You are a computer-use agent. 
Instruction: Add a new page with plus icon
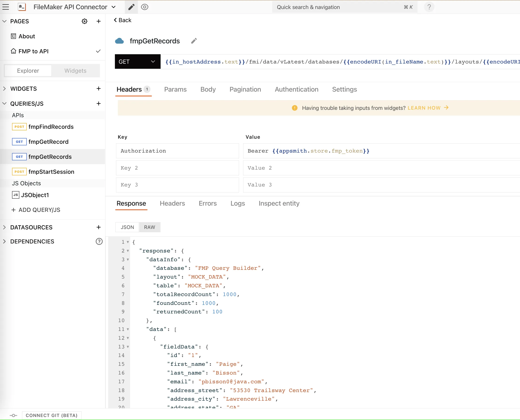pos(99,21)
